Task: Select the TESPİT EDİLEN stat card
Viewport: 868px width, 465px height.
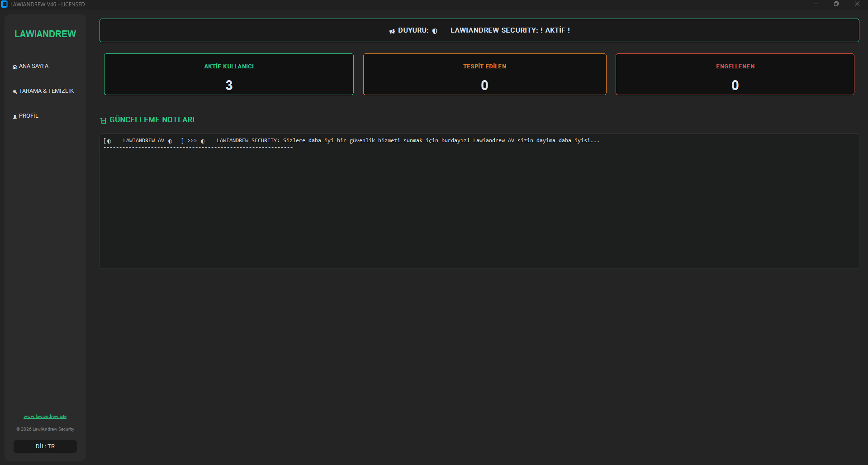Action: coord(484,74)
